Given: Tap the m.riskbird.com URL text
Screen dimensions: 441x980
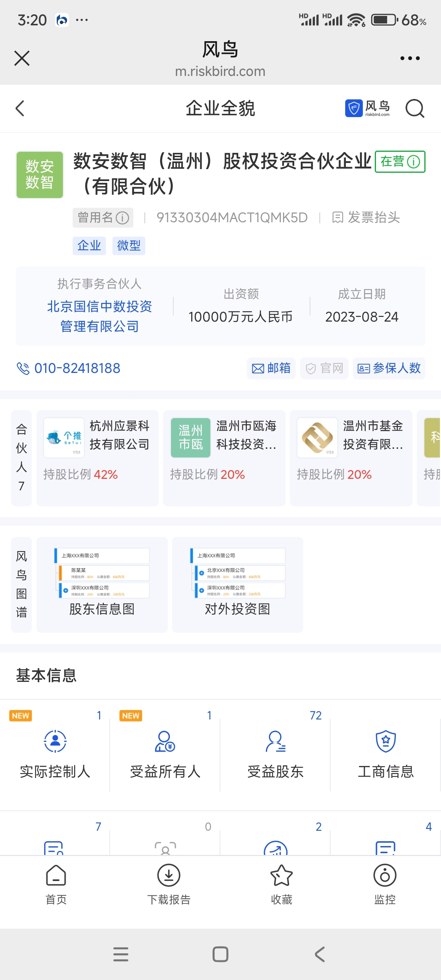Looking at the screenshot, I should click(x=220, y=71).
